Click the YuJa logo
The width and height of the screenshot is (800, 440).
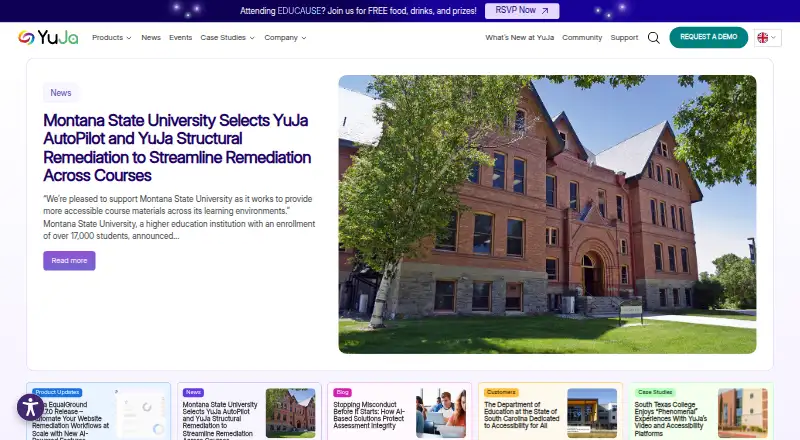tap(48, 37)
